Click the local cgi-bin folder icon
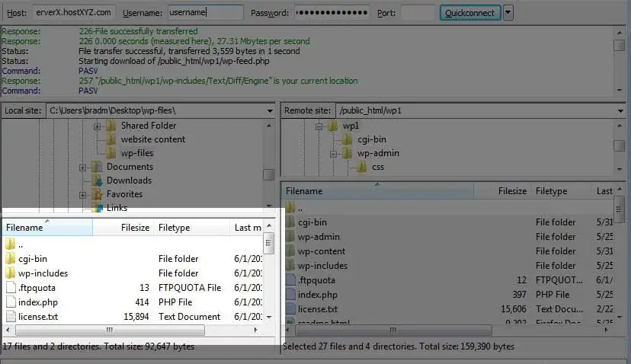Viewport: 631px width, 364px height. pyautogui.click(x=11, y=259)
